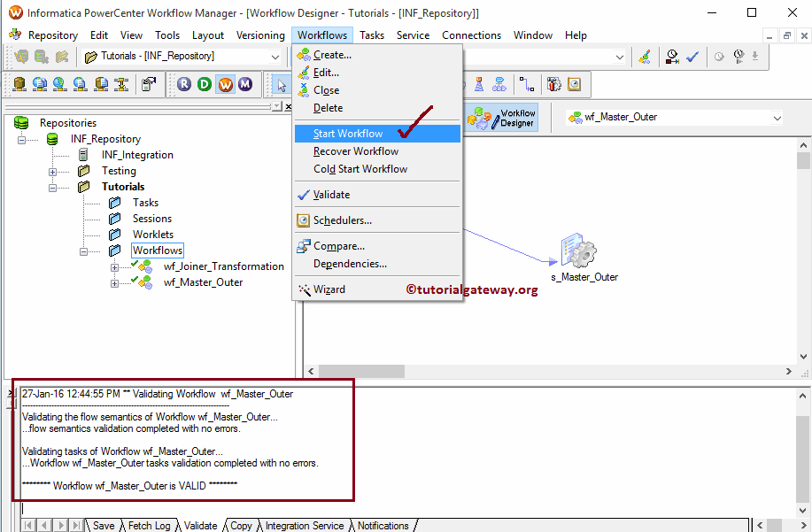The image size is (812, 532).
Task: Open the wf_Master_Outer workflow dropdown
Action: (777, 118)
